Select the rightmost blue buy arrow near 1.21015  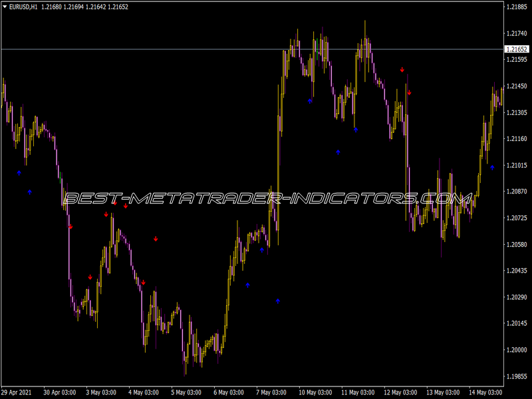492,168
